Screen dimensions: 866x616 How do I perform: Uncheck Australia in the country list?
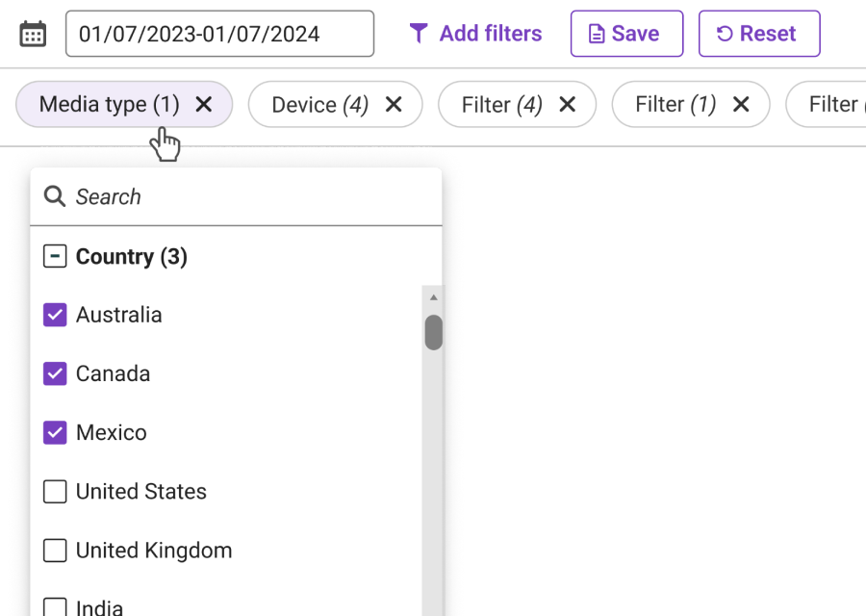pyautogui.click(x=55, y=315)
